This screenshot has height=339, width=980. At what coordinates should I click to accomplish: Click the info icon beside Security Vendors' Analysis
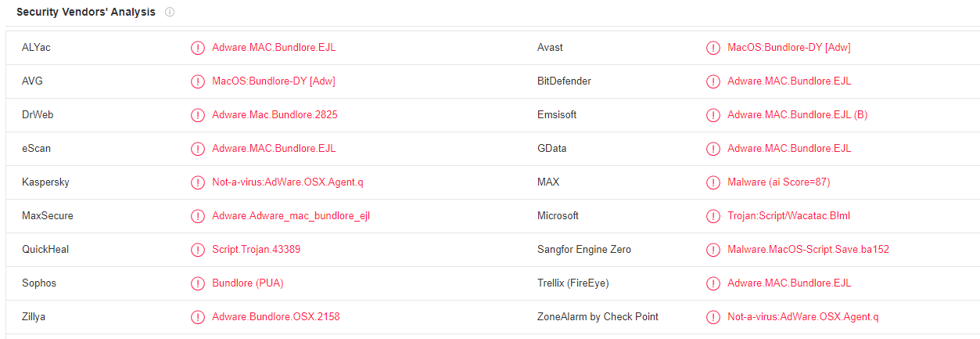170,13
